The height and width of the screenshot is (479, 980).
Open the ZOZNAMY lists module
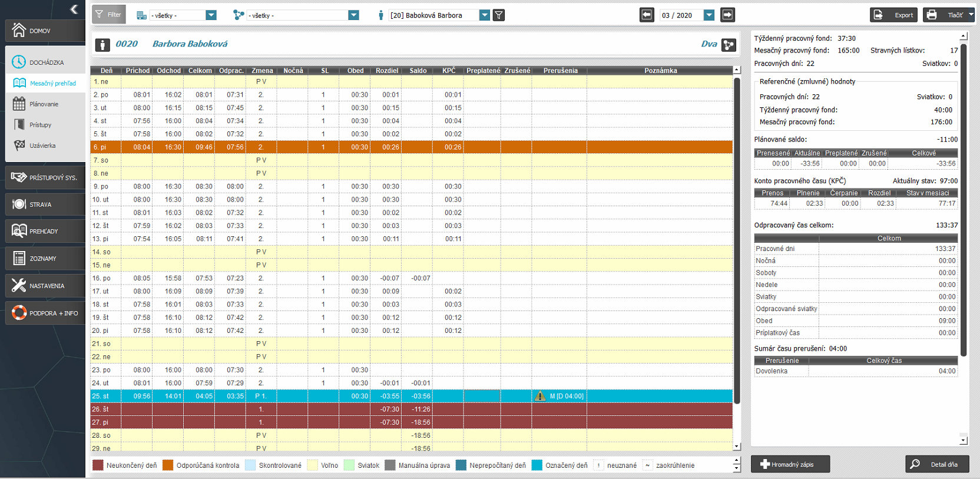tap(45, 259)
